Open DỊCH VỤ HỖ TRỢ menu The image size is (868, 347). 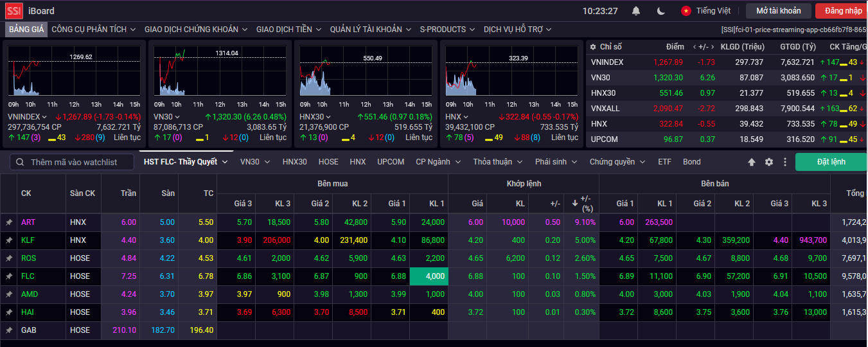click(x=517, y=30)
